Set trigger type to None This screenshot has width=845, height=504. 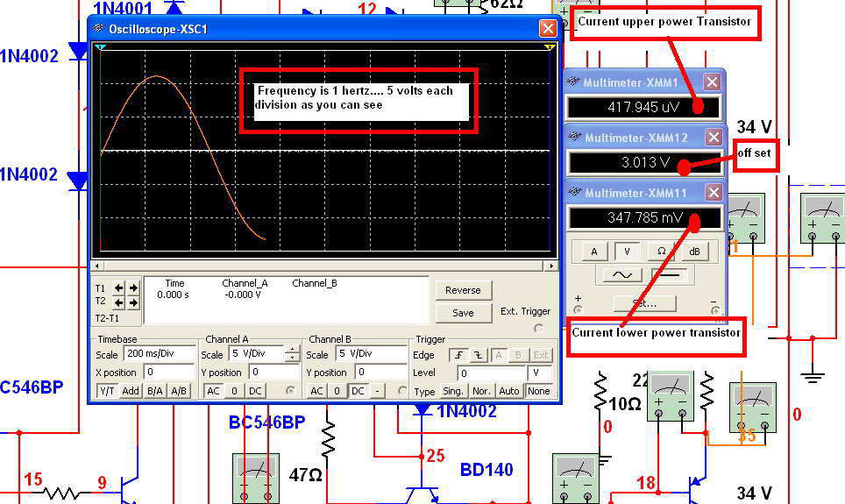(x=539, y=391)
